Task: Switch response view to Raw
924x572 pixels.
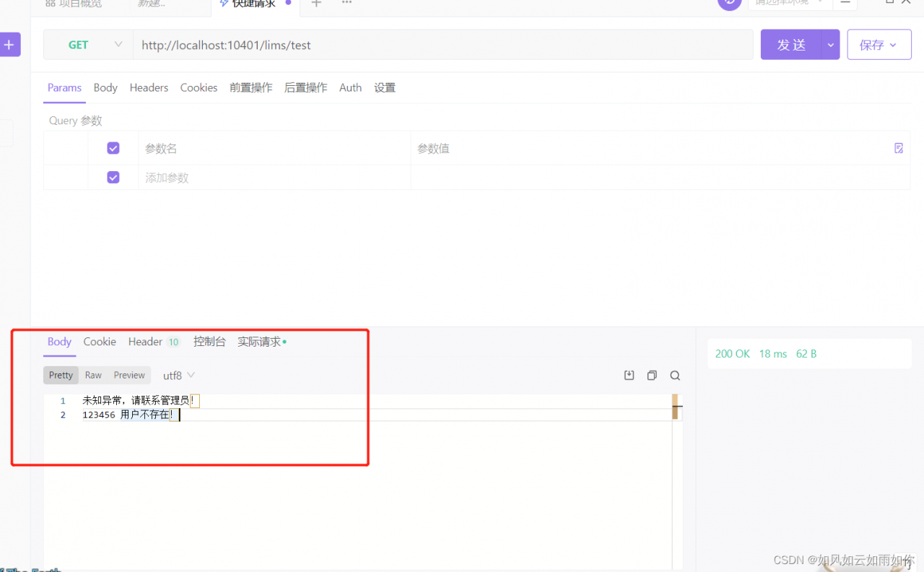Action: click(x=93, y=375)
